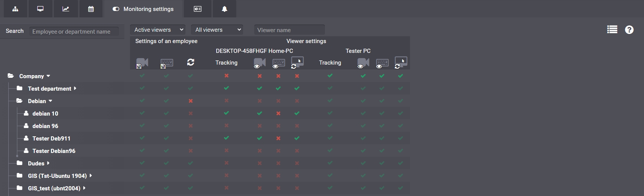Open the calendar tab icon
This screenshot has height=196, width=644.
click(91, 9)
